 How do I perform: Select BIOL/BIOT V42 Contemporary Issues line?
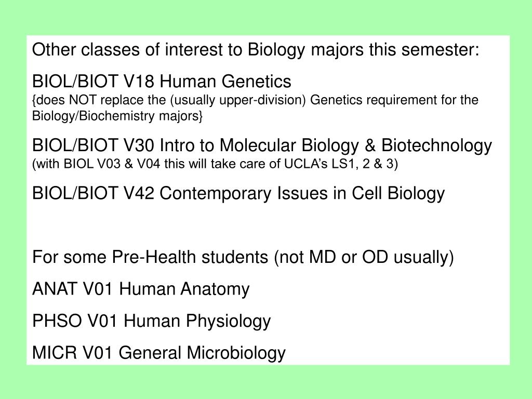238,194
